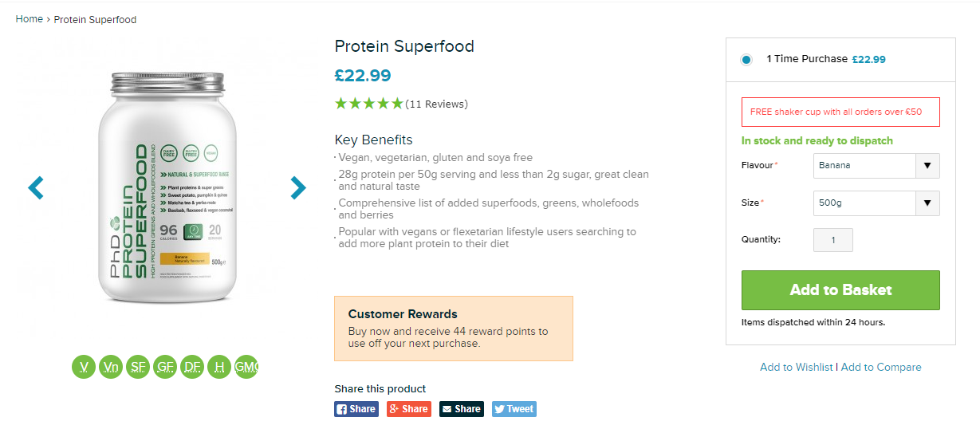980x433 pixels.
Task: Share the product on Google Plus
Action: 408,409
